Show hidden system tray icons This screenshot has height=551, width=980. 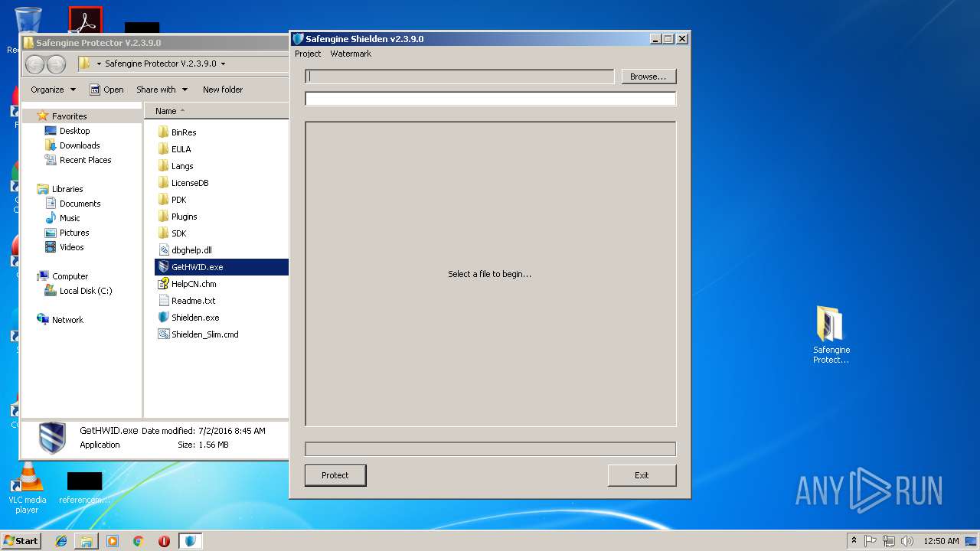[x=854, y=541]
